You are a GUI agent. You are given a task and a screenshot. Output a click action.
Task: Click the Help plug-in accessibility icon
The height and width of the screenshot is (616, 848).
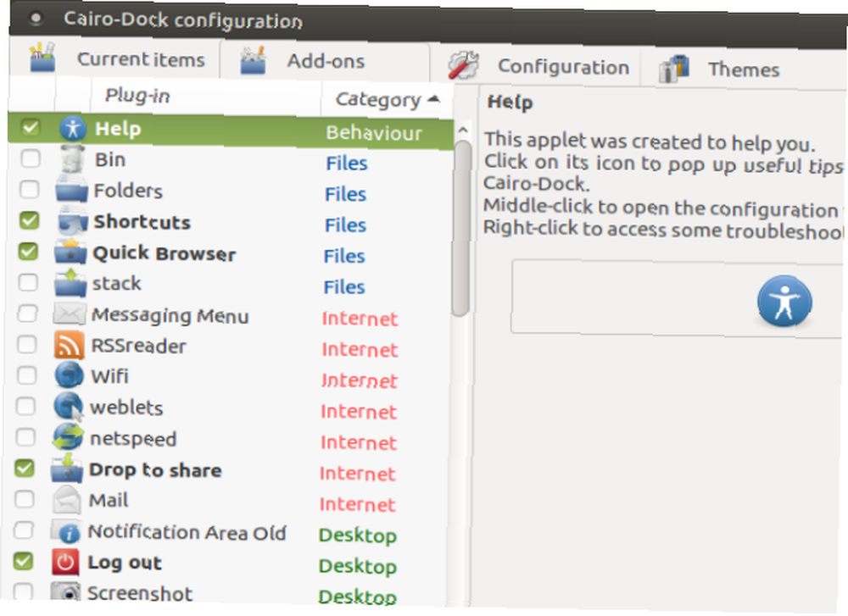point(72,129)
